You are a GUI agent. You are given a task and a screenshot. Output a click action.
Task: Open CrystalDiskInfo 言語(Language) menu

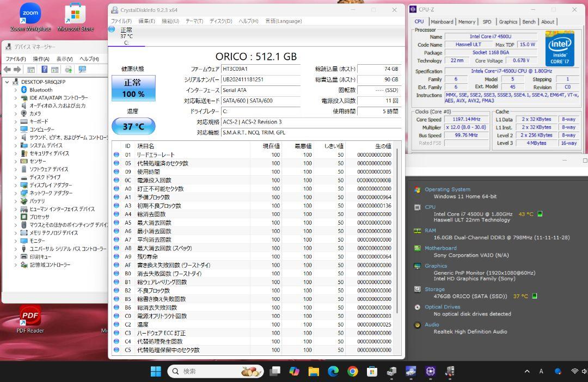click(x=284, y=21)
